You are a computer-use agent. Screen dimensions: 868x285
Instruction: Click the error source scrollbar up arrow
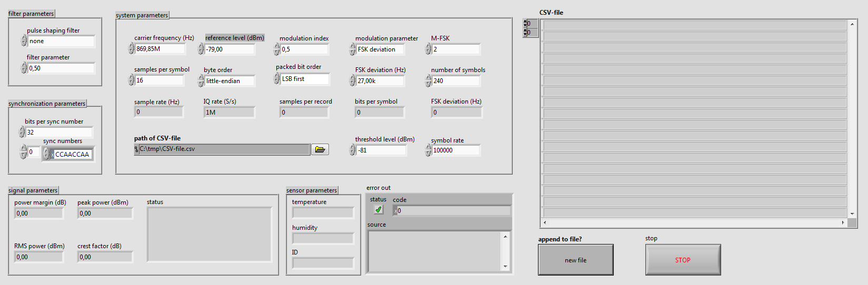(505, 236)
